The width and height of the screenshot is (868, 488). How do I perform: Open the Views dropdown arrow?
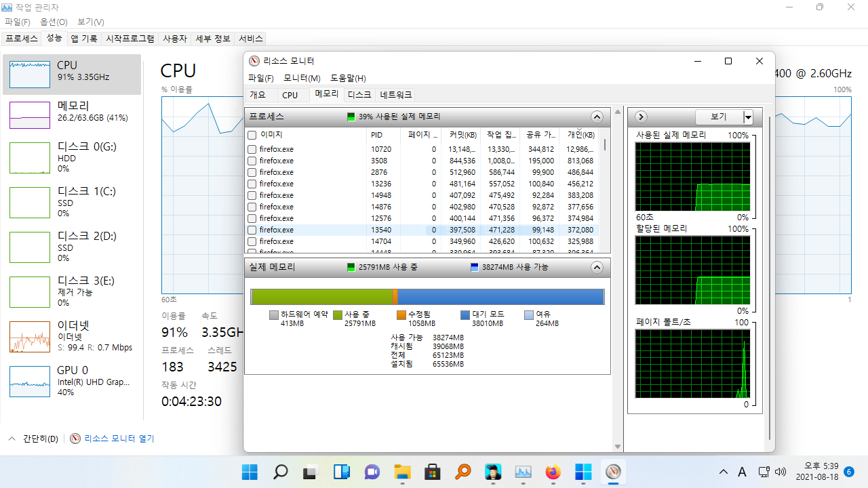coord(748,117)
